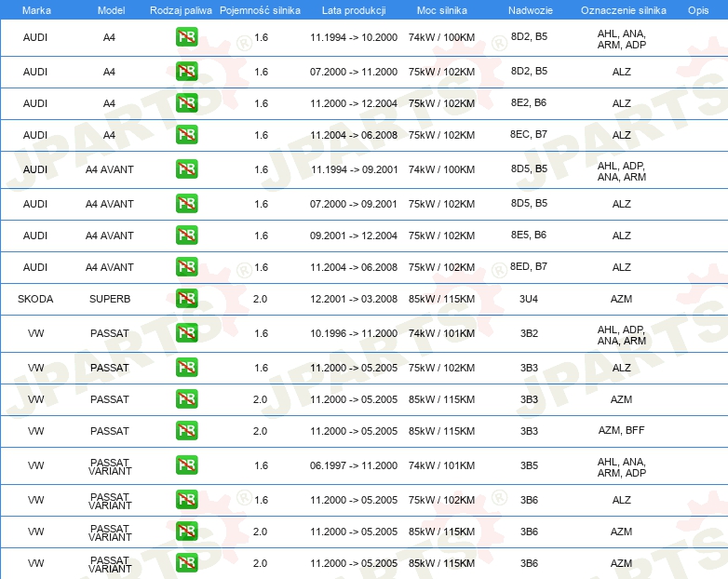728x579 pixels.
Task: Click AHL, ADP, ANA, ARM in the A4 AVANT row
Action: point(622,171)
